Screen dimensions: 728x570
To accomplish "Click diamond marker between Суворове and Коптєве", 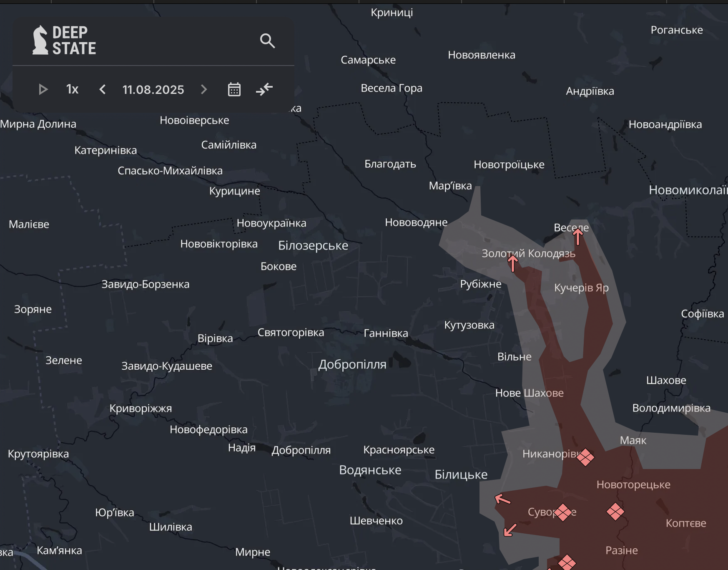I will 615,511.
